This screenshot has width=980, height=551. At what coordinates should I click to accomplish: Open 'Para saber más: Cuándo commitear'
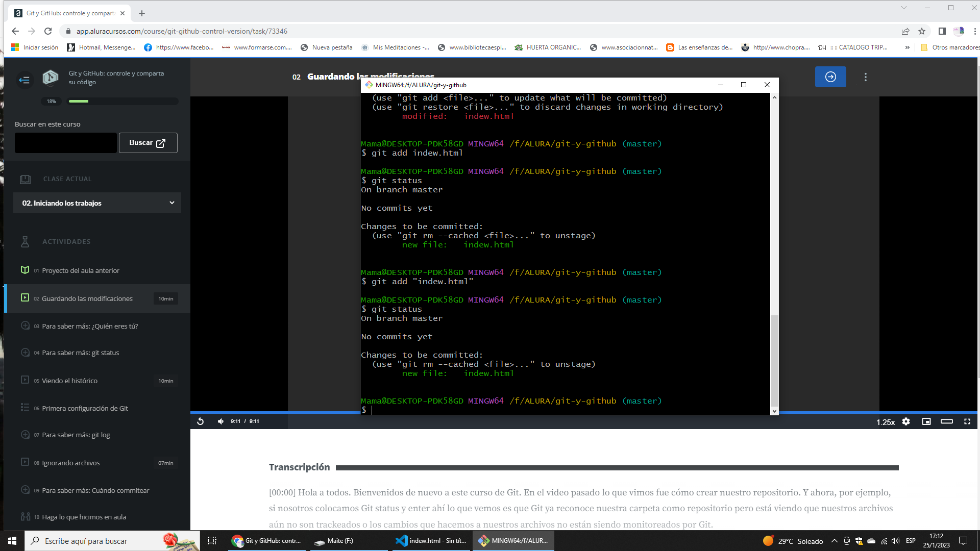[97, 490]
